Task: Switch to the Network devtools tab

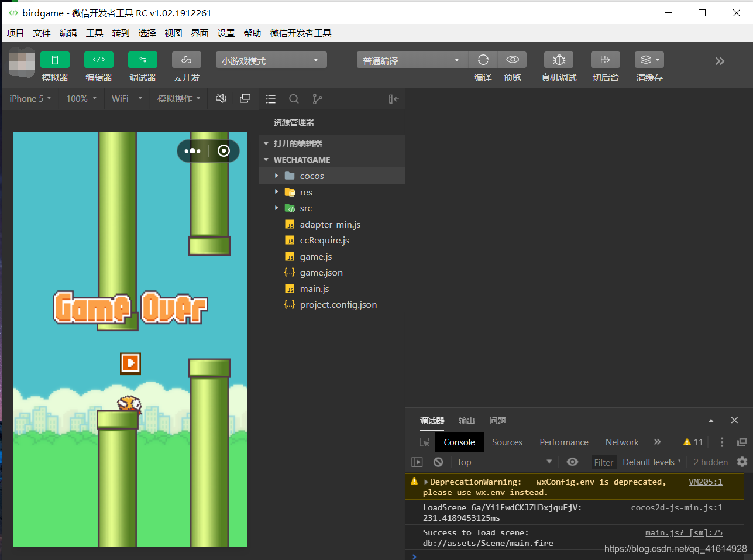Action: (622, 442)
